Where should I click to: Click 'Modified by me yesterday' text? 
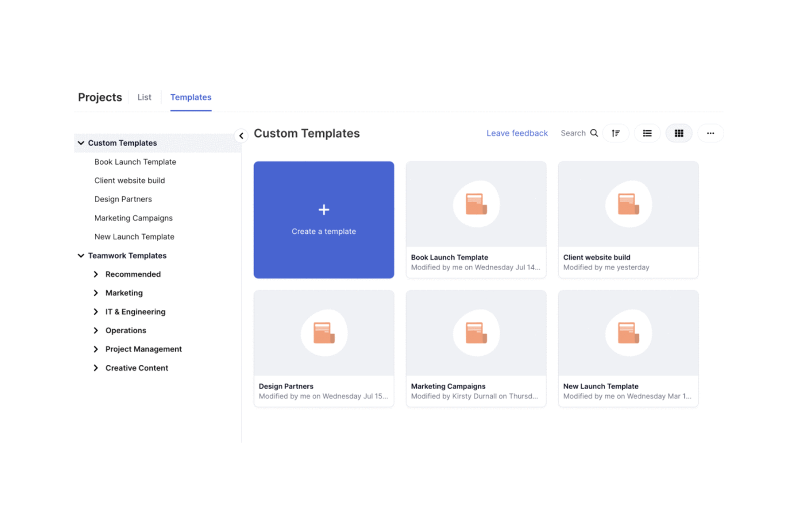click(606, 267)
